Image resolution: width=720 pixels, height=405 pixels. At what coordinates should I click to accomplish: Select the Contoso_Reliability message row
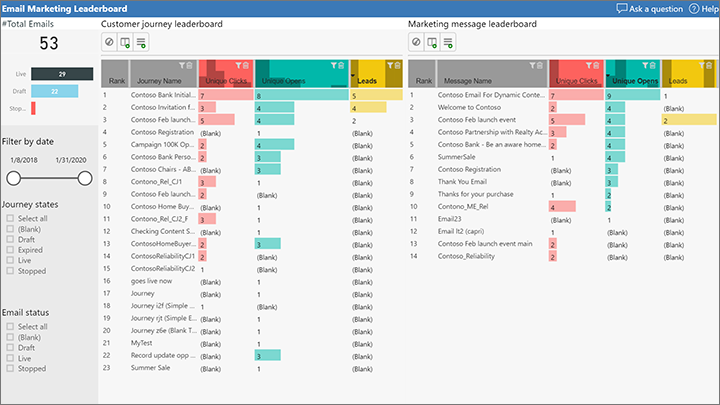point(562,256)
